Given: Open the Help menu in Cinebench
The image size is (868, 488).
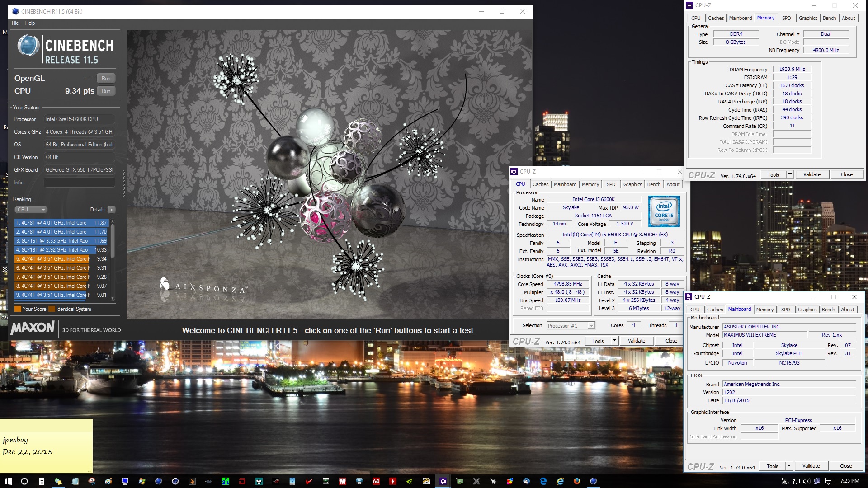Looking at the screenshot, I should (x=30, y=23).
